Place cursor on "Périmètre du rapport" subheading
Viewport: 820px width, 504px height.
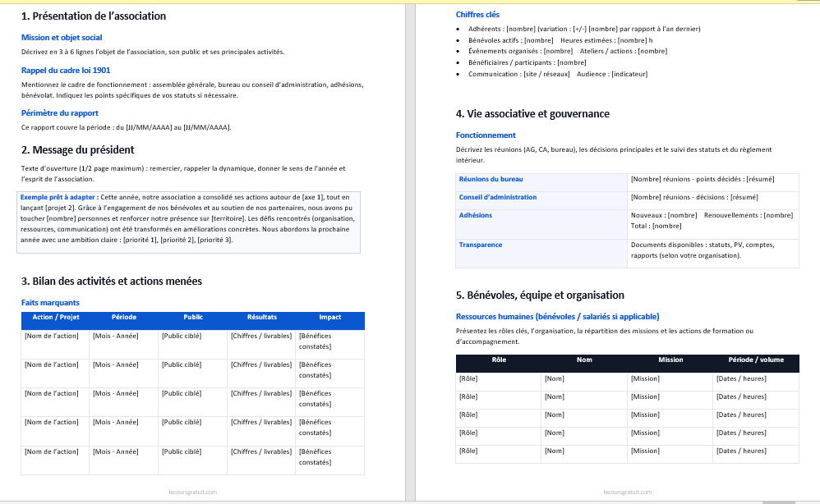(x=60, y=113)
